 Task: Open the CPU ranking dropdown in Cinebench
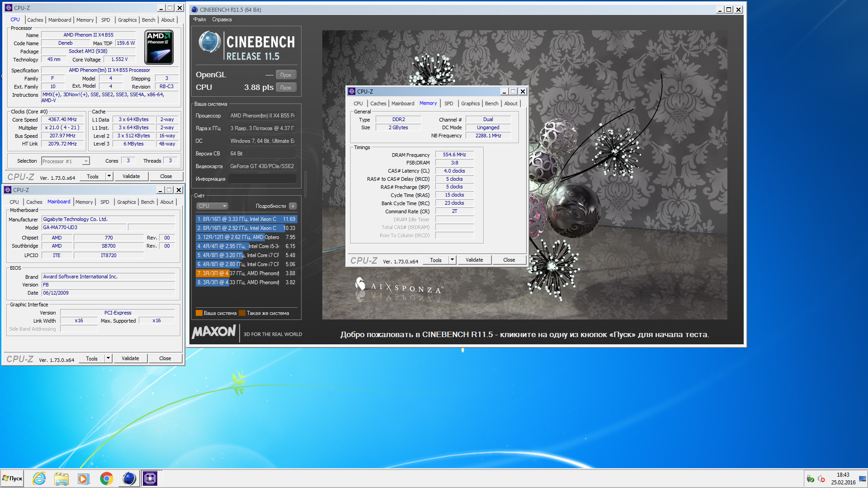pos(212,206)
